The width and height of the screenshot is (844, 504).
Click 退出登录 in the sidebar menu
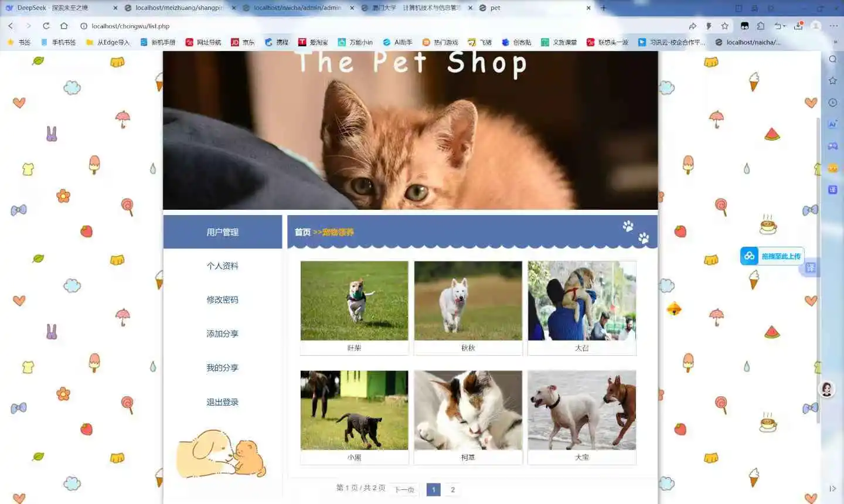click(222, 402)
